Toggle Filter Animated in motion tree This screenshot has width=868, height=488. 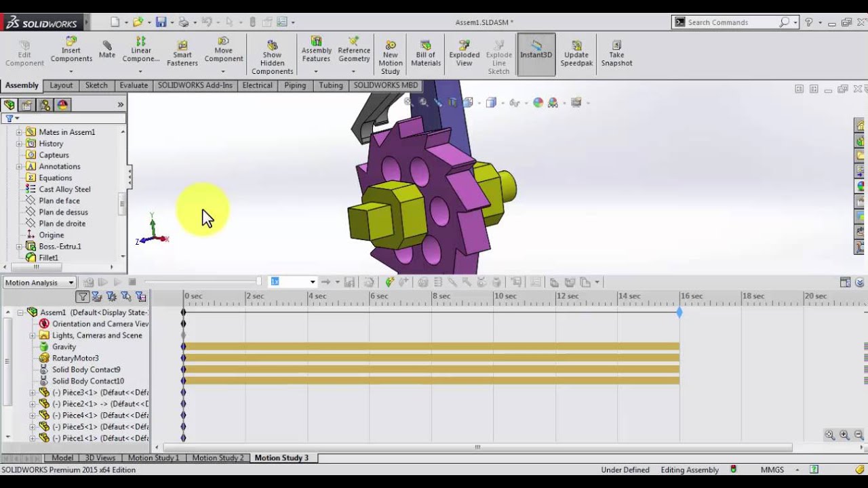pyautogui.click(x=96, y=296)
